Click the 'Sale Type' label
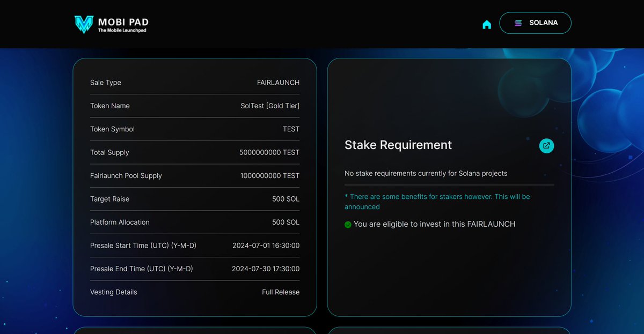The image size is (644, 334). pyautogui.click(x=106, y=83)
